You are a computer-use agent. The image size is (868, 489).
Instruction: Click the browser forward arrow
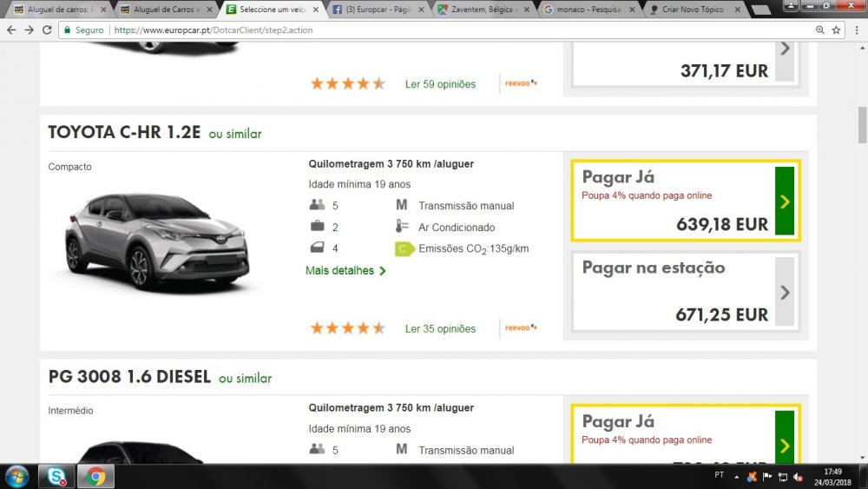click(x=30, y=30)
